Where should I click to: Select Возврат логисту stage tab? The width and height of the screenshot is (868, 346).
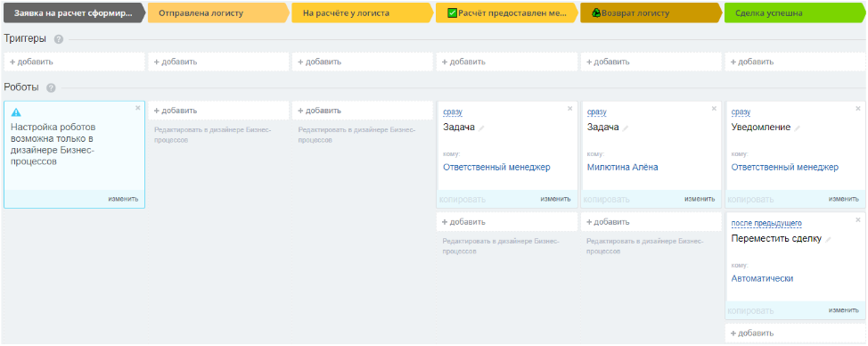[650, 12]
